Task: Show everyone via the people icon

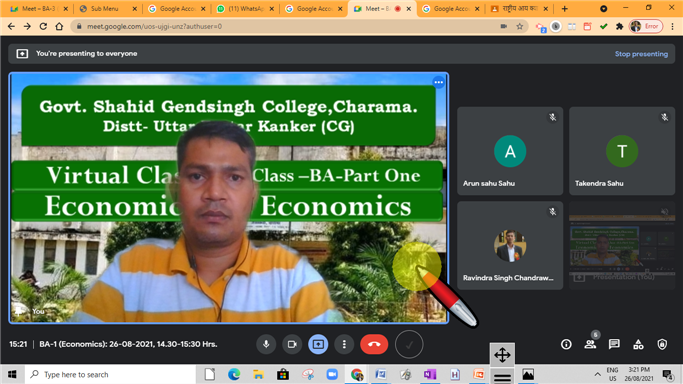Action: point(590,344)
